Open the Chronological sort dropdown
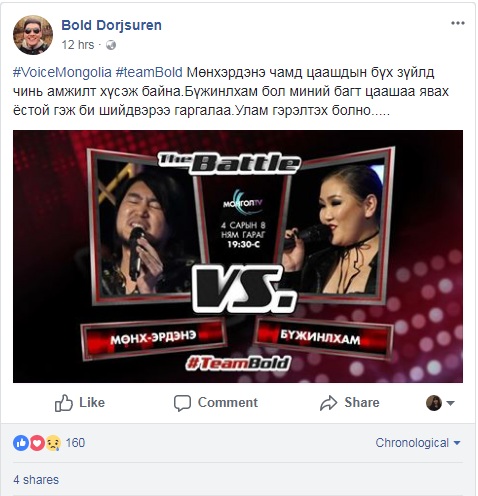 tap(418, 443)
